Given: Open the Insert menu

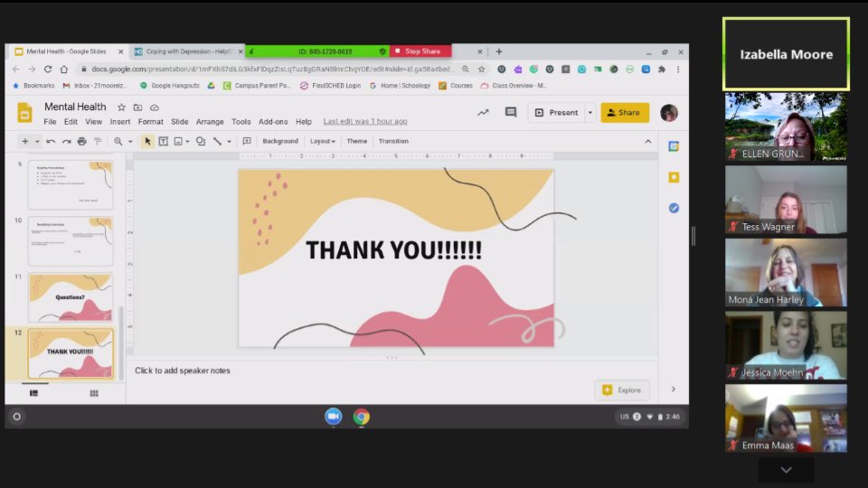Looking at the screenshot, I should pyautogui.click(x=119, y=121).
